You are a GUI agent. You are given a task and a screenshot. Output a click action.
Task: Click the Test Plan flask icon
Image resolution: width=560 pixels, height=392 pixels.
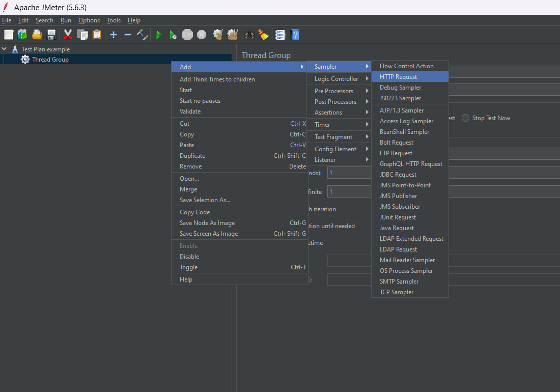[x=15, y=49]
